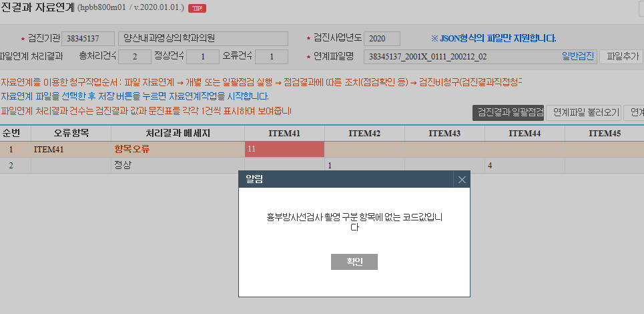
Task: Click the 총처리건수 count field
Action: coord(135,57)
